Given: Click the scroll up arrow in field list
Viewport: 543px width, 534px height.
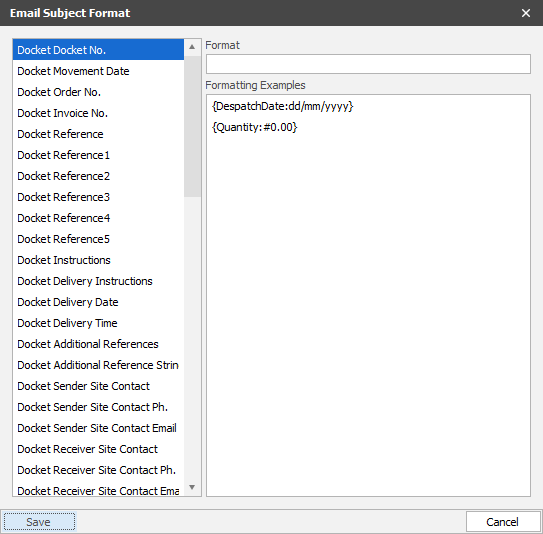Looking at the screenshot, I should tap(192, 47).
